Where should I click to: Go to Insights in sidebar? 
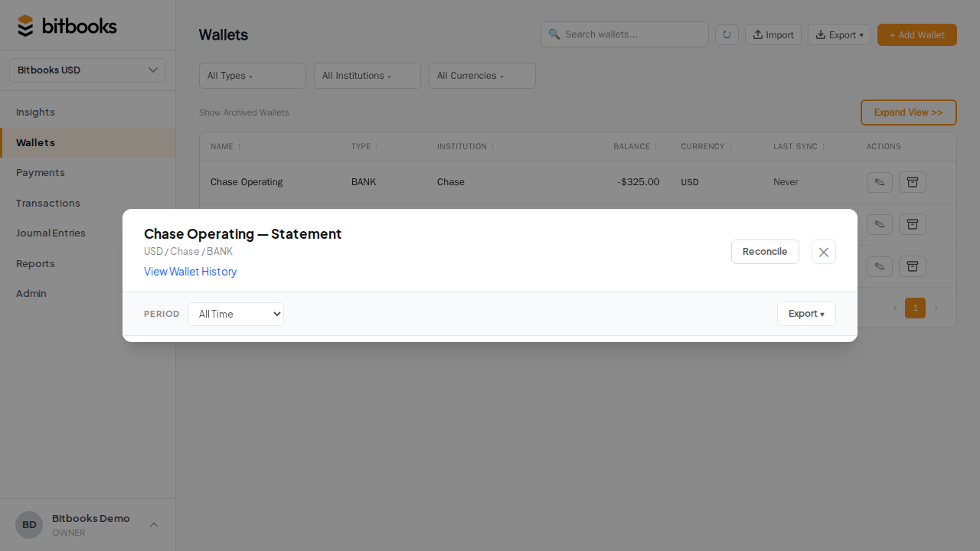pyautogui.click(x=35, y=112)
